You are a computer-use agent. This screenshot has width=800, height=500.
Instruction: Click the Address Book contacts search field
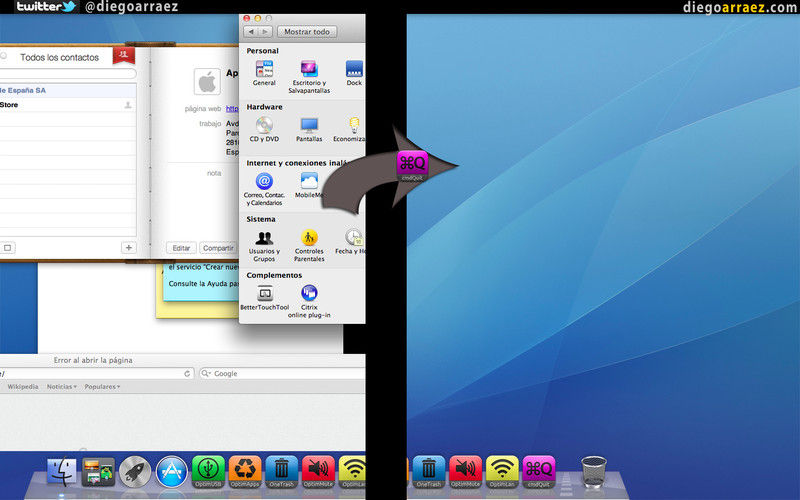click(68, 74)
